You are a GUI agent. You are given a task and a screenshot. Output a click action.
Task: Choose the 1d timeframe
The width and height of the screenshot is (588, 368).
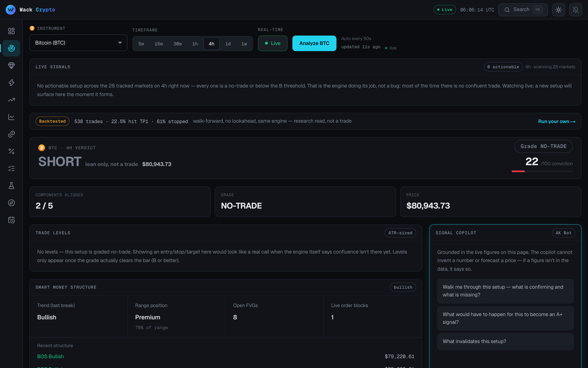[x=228, y=44]
